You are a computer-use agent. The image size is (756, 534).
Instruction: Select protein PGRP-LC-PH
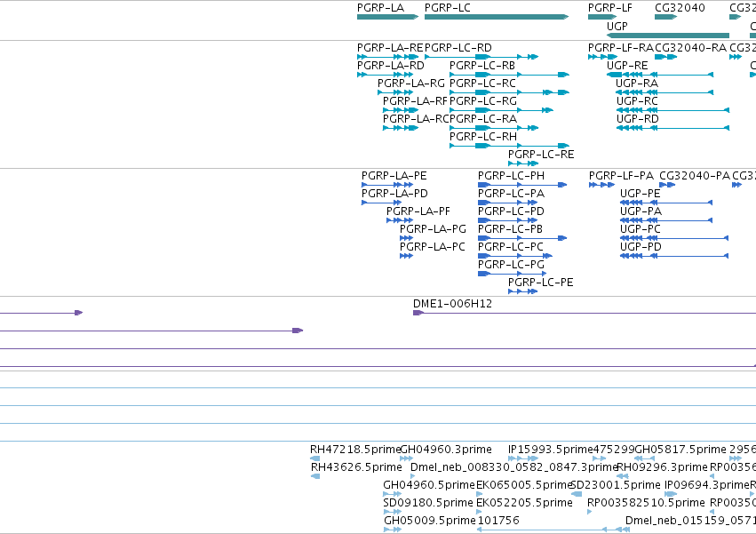click(511, 176)
